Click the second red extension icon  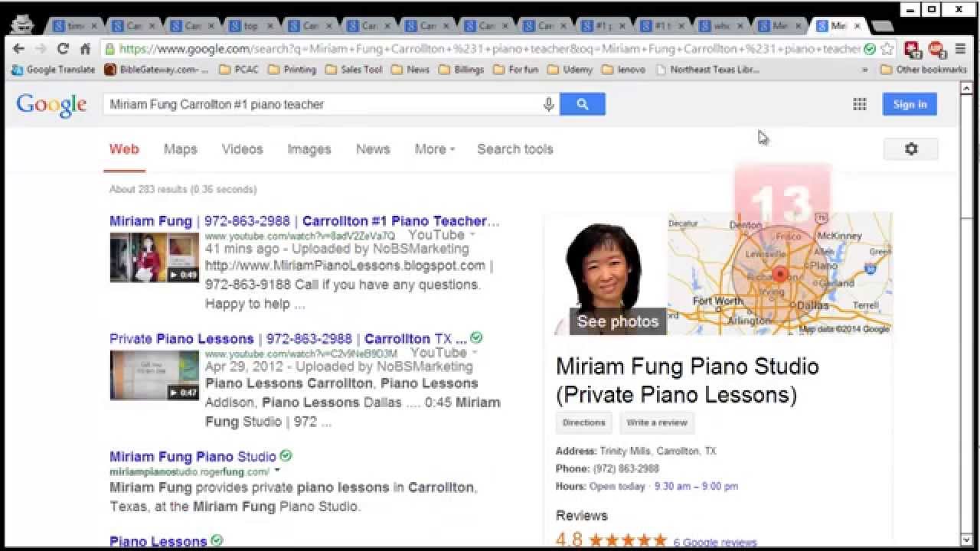(x=937, y=49)
